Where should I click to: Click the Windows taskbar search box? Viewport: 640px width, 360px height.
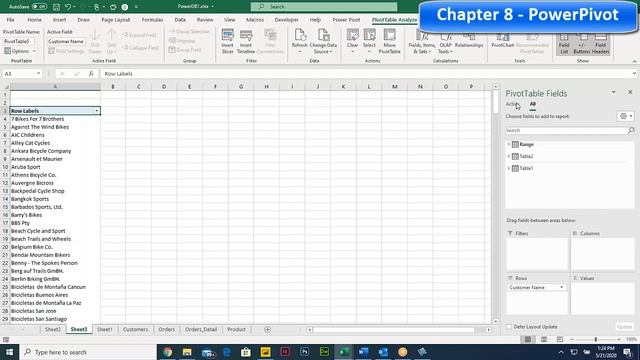pyautogui.click(x=88, y=352)
